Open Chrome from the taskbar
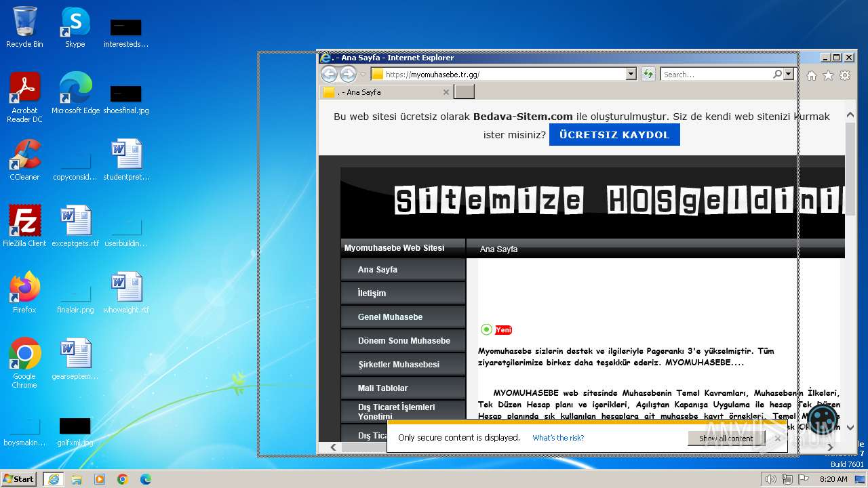Viewport: 868px width, 488px height. click(123, 479)
